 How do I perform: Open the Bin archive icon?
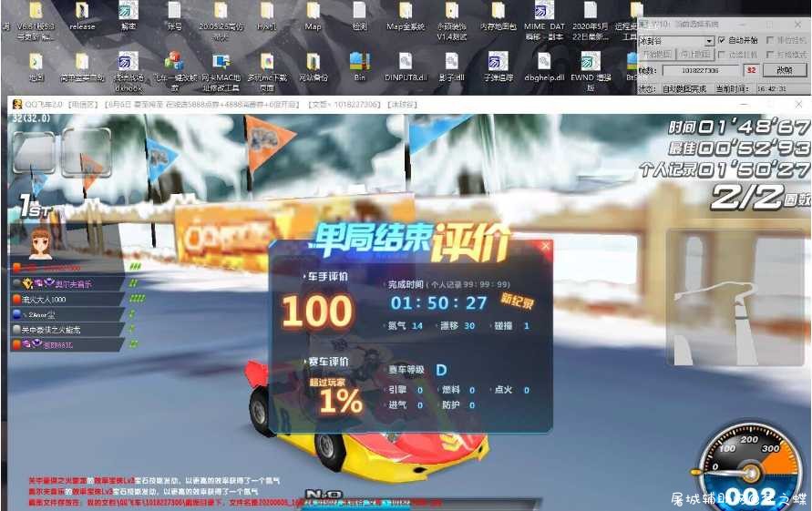(359, 67)
